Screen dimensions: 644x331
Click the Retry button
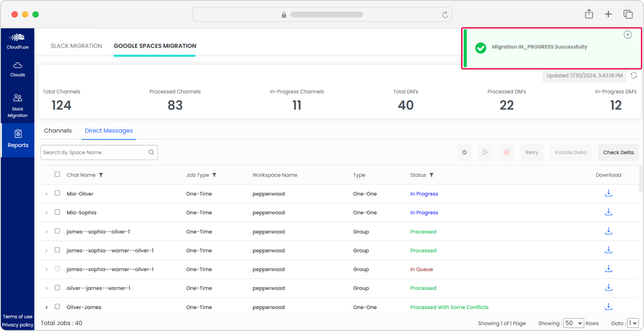(532, 152)
